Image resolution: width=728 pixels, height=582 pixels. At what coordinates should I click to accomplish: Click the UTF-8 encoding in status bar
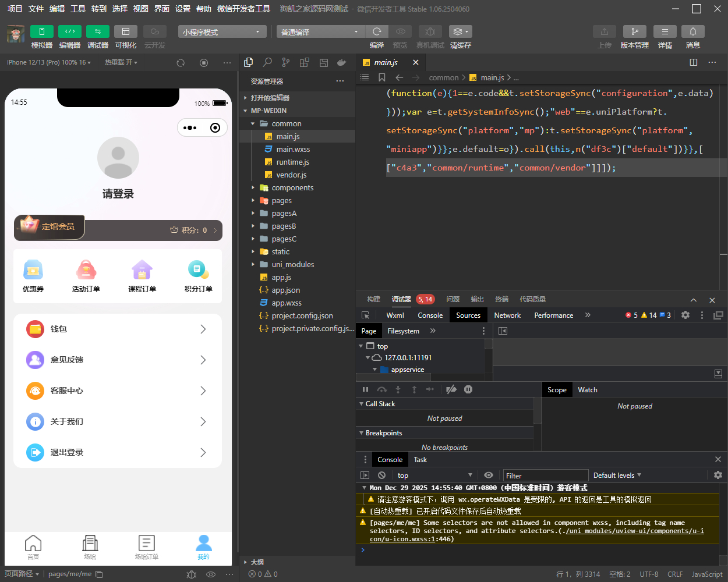click(x=649, y=573)
